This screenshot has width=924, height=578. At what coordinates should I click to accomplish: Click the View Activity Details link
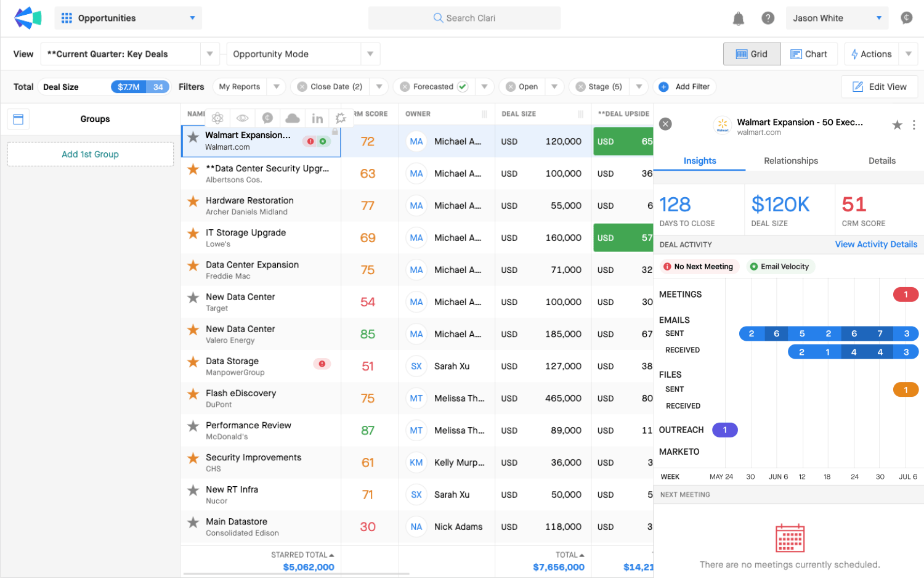pyautogui.click(x=875, y=244)
